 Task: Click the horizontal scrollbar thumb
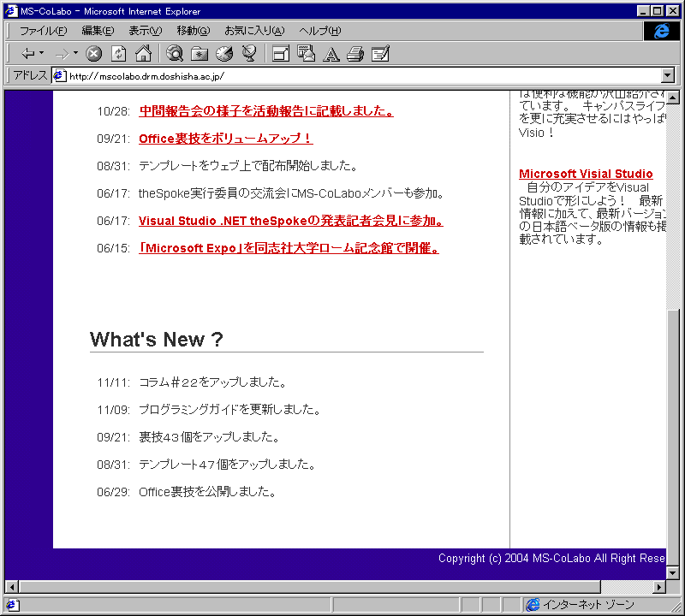point(310,587)
